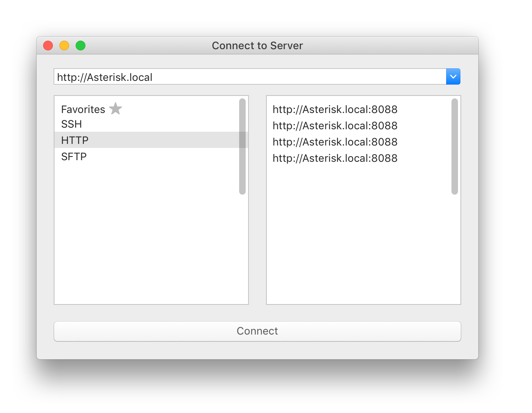
Task: Select the last Asterisk.local:8088 server entry
Action: 335,158
